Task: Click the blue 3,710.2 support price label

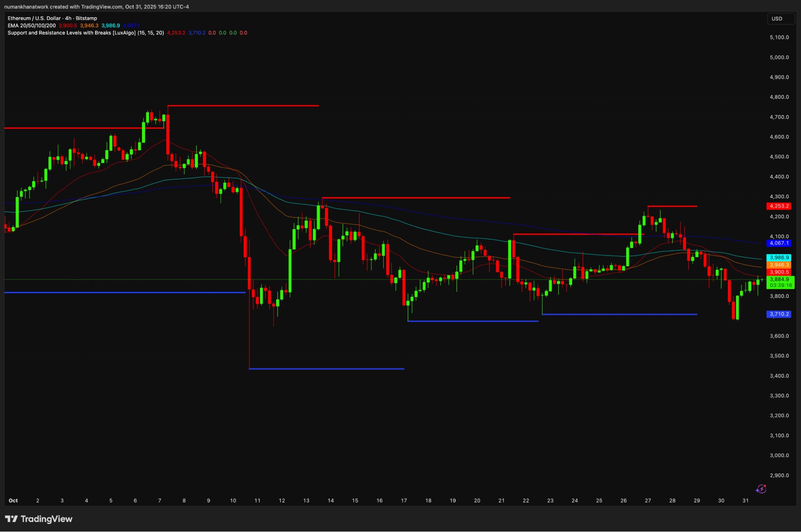Action: (x=779, y=314)
